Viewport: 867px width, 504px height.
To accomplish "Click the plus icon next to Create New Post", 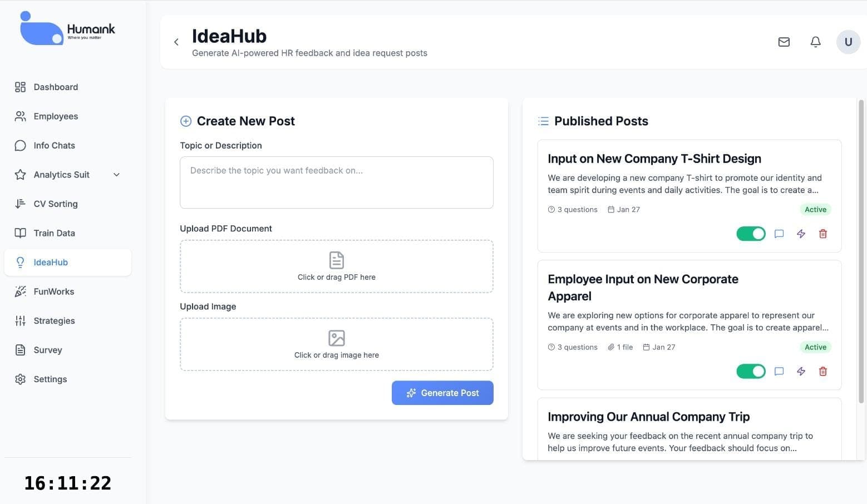I will (185, 121).
